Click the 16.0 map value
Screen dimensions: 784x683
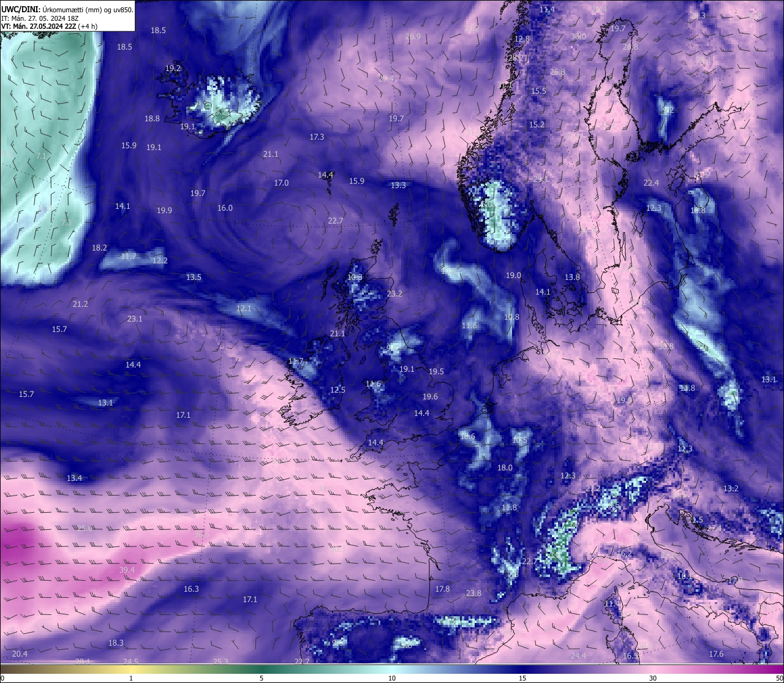pyautogui.click(x=225, y=208)
